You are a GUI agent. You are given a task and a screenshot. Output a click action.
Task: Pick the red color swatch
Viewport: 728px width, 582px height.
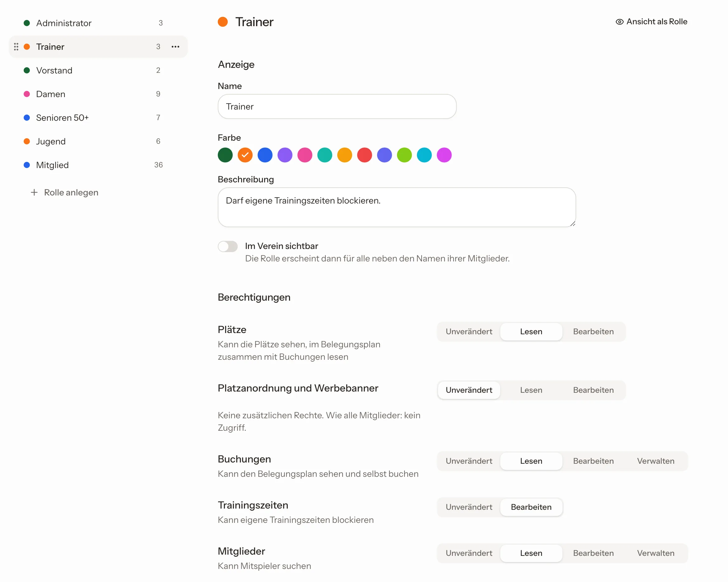(364, 155)
